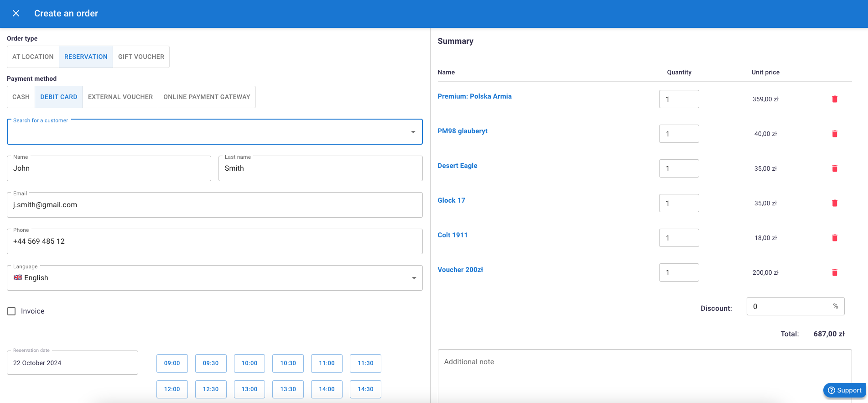The width and height of the screenshot is (868, 403).
Task: Switch order type to At Location
Action: [33, 57]
